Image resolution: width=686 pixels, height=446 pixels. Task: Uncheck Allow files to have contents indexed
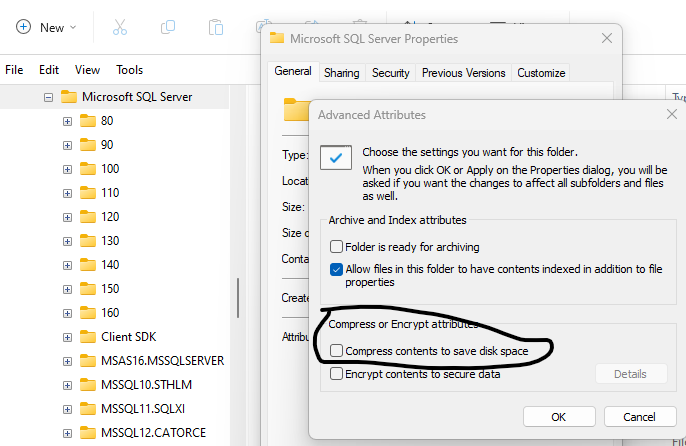click(336, 269)
